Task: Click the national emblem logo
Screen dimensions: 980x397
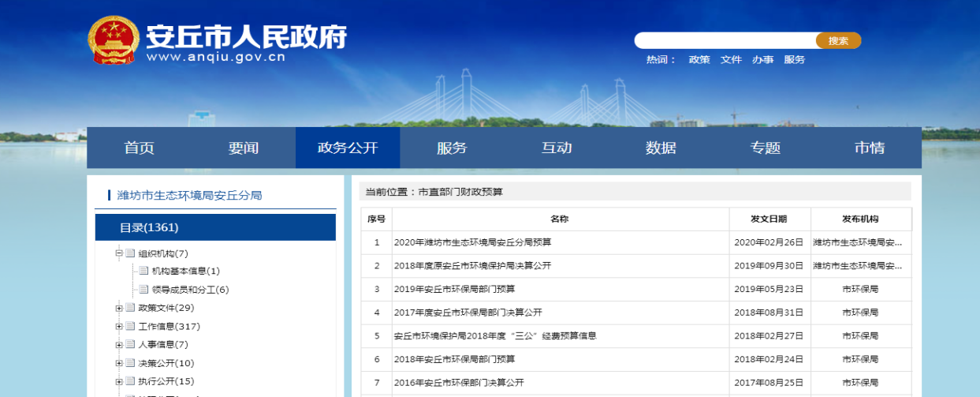Action: click(113, 40)
